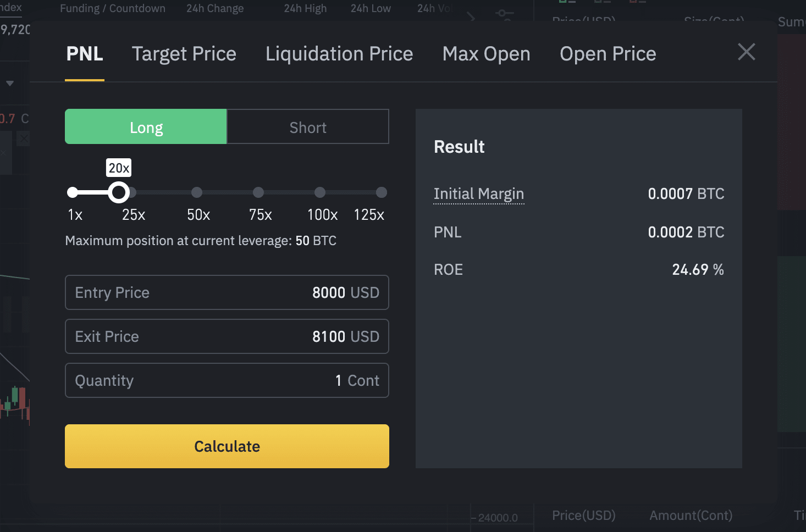
Task: Open the Liquidation Price tab
Action: coord(339,53)
